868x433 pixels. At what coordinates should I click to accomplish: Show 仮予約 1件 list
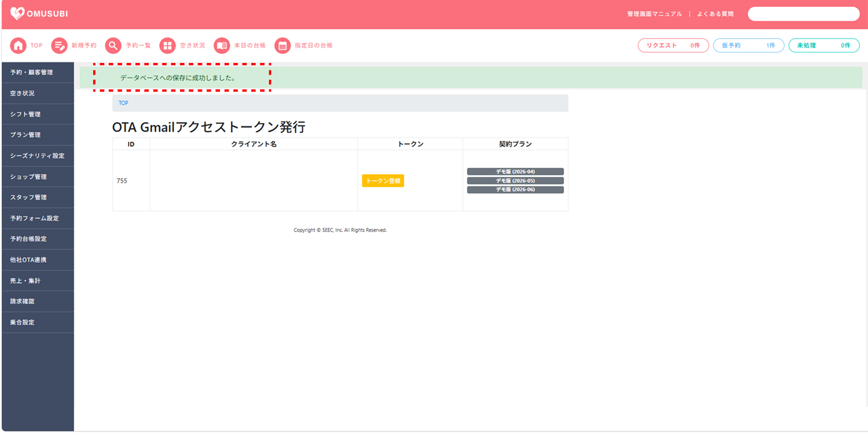pyautogui.click(x=748, y=46)
